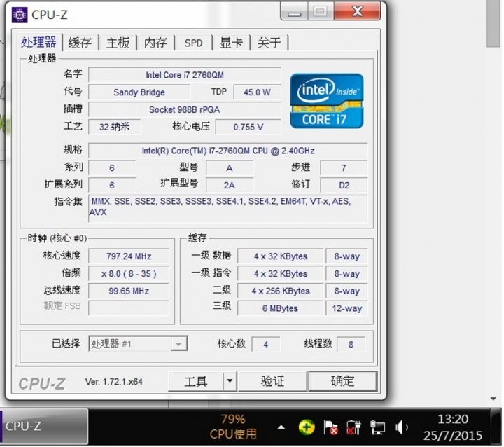The image size is (504, 447).
Task: Click the 确定 button
Action: tap(342, 381)
